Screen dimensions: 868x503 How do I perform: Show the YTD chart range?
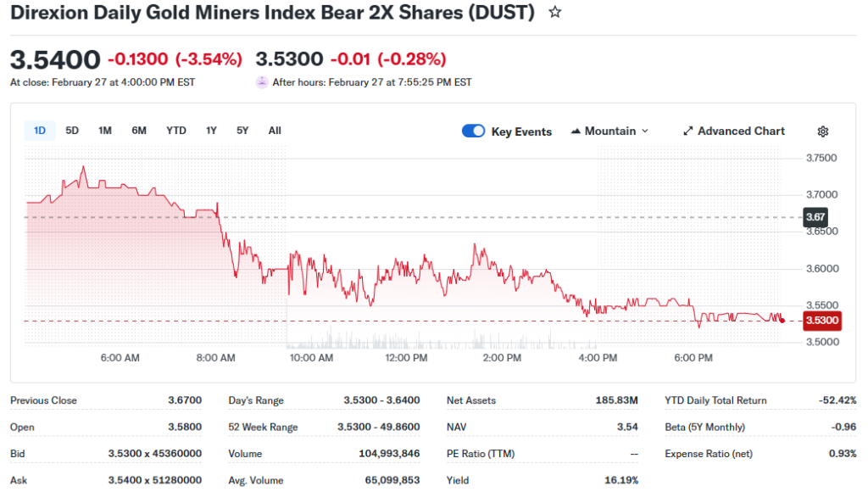click(x=175, y=131)
